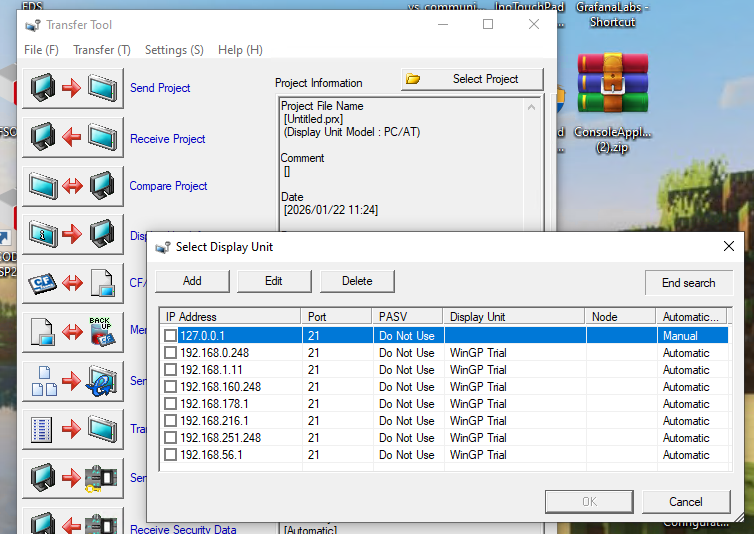Screen dimensions: 754x534
Task: Enable the 192.168.0.248 display unit checkbox
Action: tap(171, 353)
